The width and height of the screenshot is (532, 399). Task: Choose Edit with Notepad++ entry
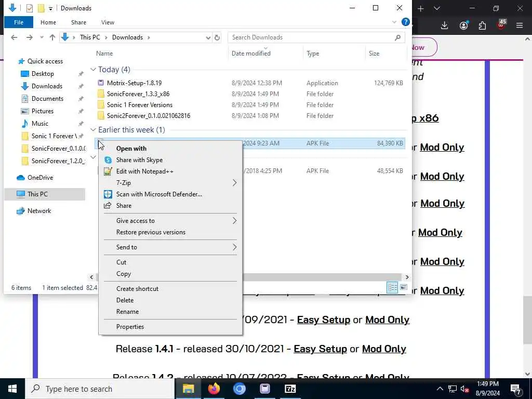point(144,171)
